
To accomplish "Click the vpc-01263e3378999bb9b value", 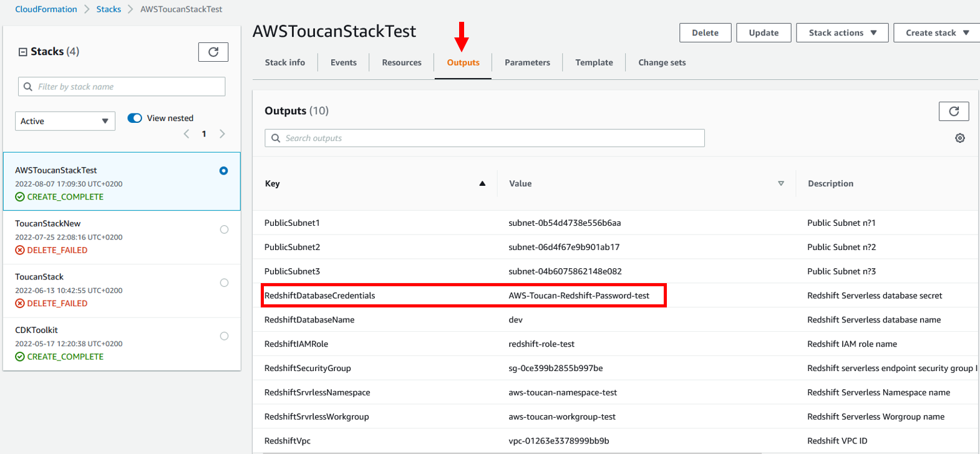I will point(559,441).
